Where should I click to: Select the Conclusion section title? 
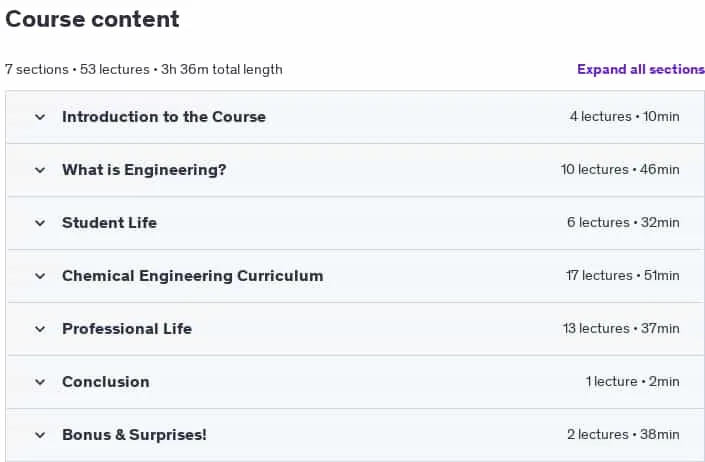tap(106, 382)
